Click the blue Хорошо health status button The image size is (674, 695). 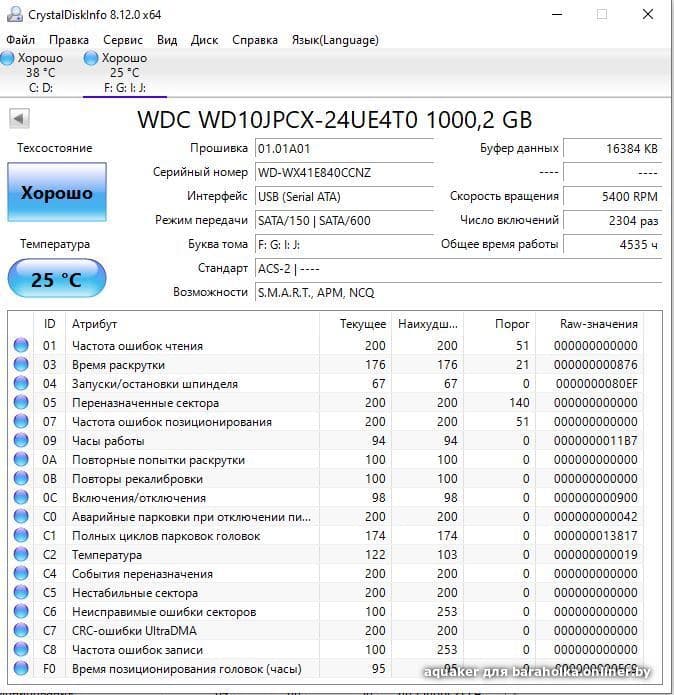[57, 192]
